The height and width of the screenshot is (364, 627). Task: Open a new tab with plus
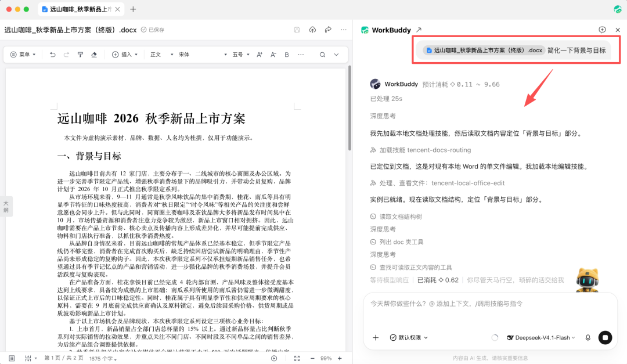tap(133, 9)
